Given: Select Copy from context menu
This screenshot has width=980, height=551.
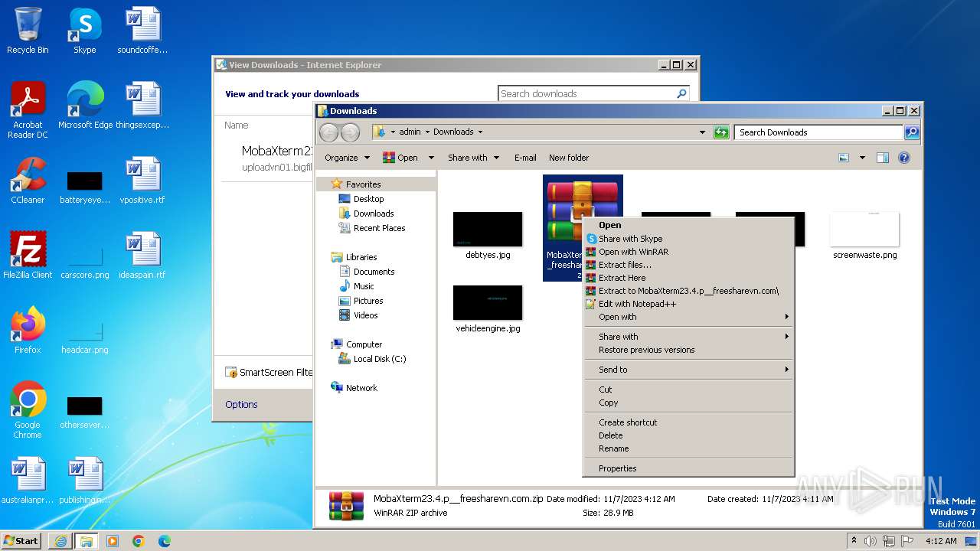Looking at the screenshot, I should coord(688,403).
